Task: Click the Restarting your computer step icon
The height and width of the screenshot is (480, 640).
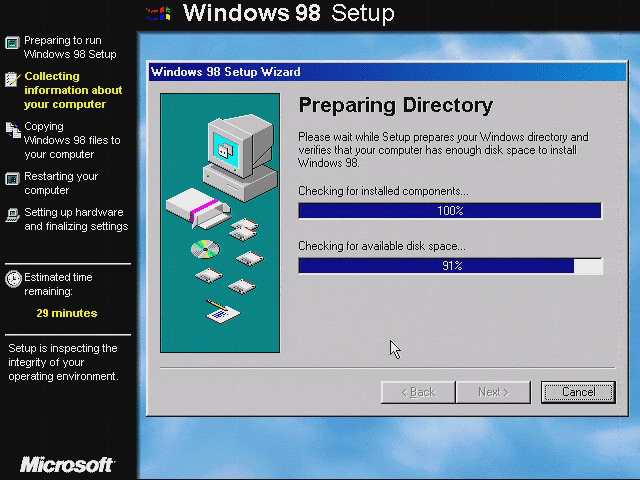Action: pos(12,178)
